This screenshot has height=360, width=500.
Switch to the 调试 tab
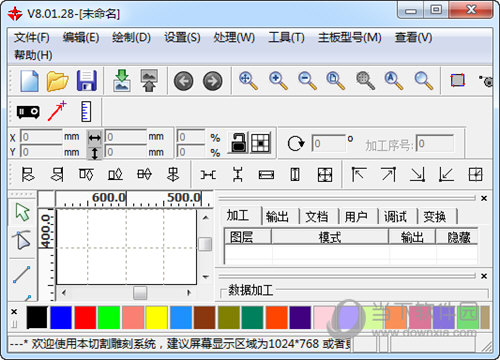coord(395,217)
